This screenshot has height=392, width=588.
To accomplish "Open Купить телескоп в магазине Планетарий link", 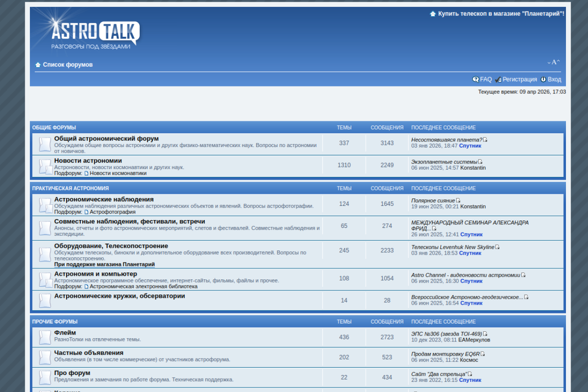I will [501, 14].
